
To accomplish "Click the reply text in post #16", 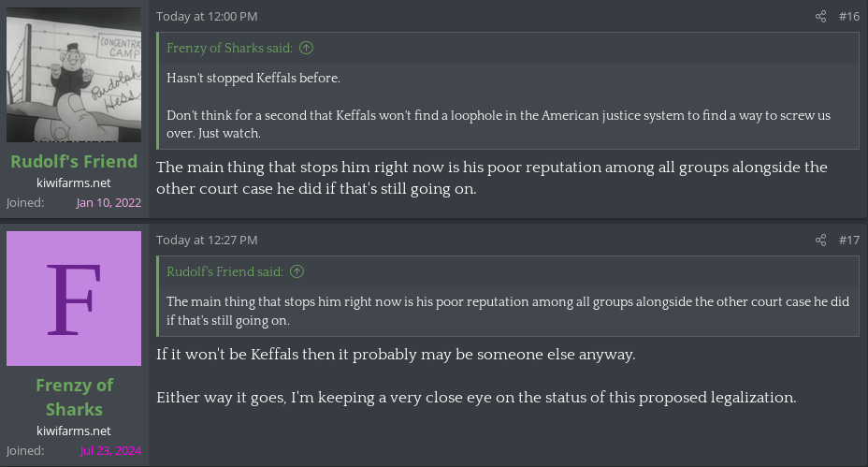I will point(491,178).
